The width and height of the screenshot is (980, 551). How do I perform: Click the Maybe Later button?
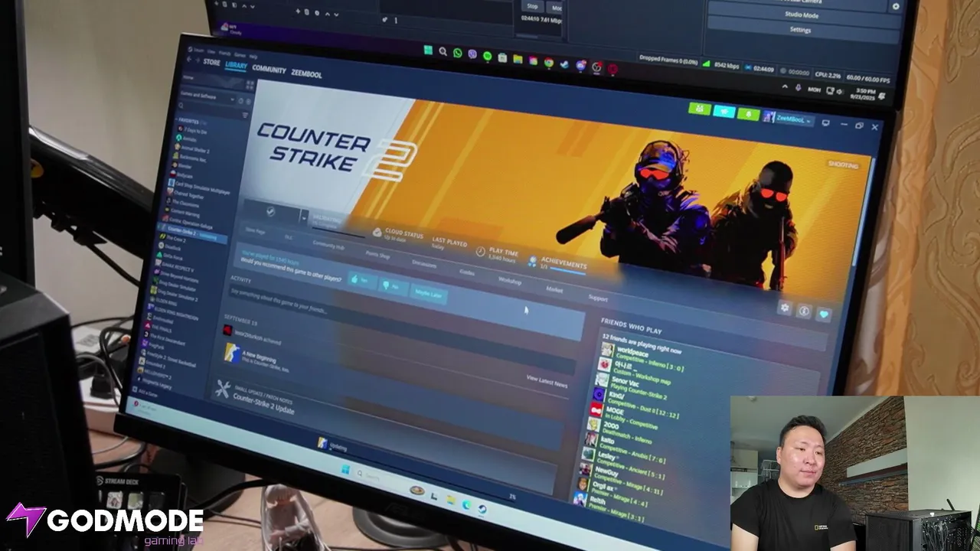[x=427, y=294]
